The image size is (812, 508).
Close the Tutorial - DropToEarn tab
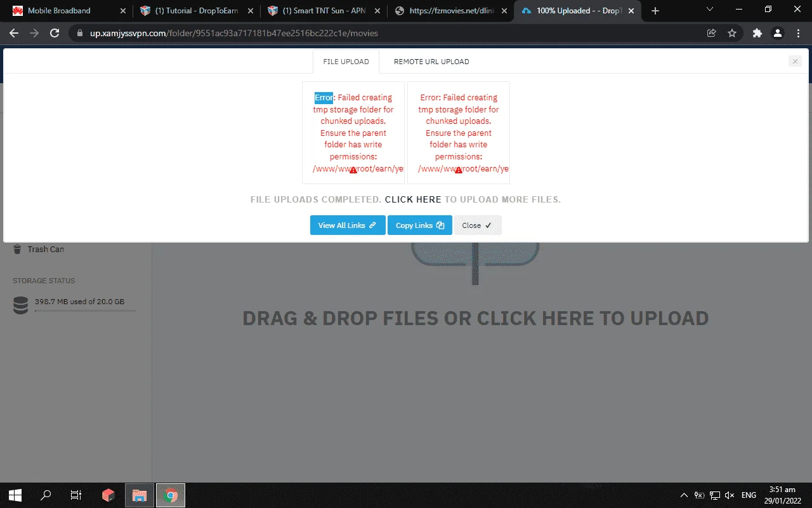point(251,11)
